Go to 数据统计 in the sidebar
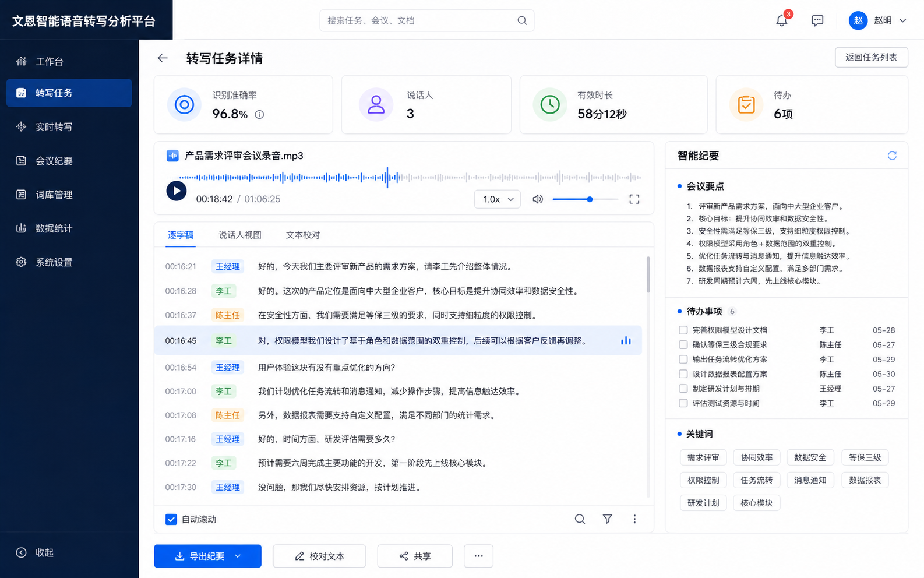Viewport: 924px width, 578px height. (x=69, y=228)
